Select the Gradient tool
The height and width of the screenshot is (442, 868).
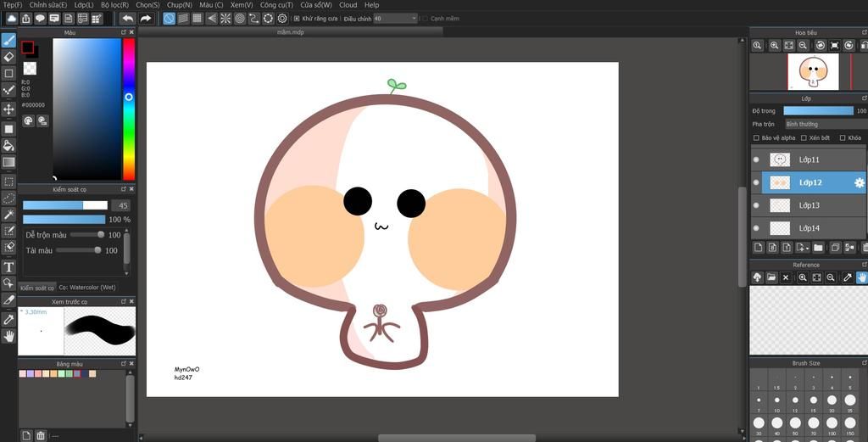(8, 162)
